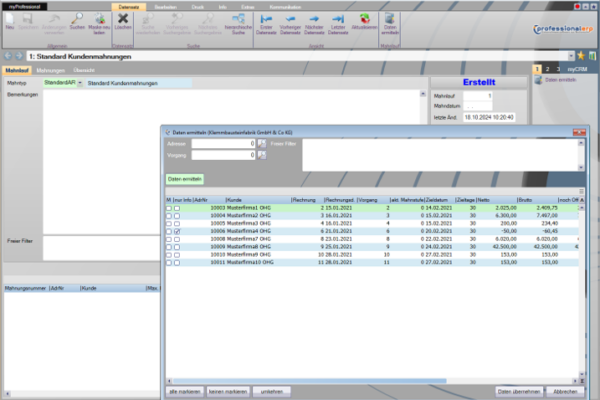Screen dimensions: 600x400
Task: Click into the Freier Filter text field
Action: point(440,155)
